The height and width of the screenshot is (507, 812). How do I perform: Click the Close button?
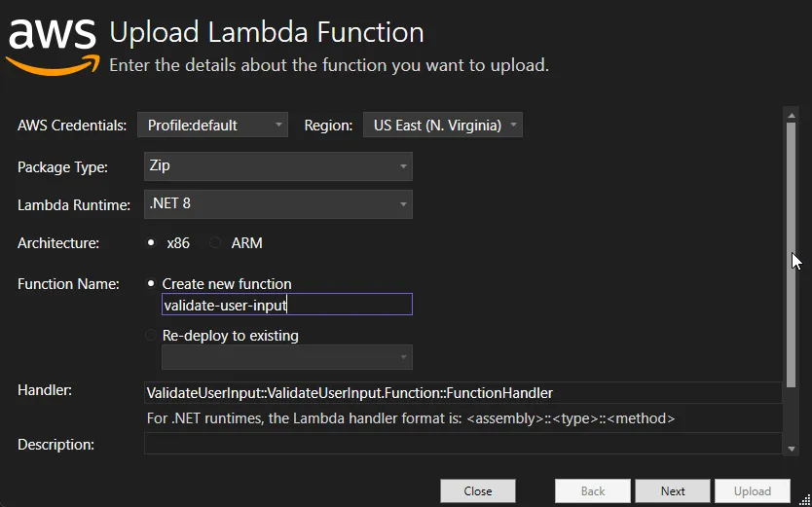click(x=477, y=491)
